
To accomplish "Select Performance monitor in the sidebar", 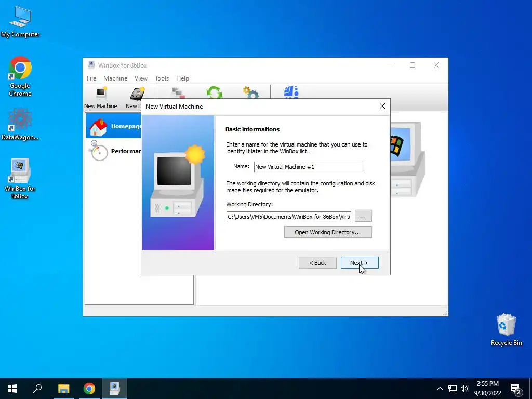I will (x=114, y=151).
